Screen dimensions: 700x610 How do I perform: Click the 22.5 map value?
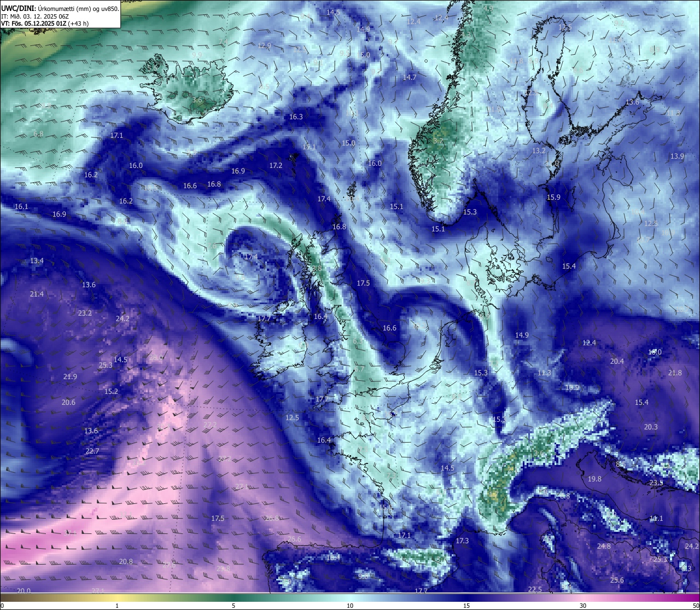click(535, 589)
